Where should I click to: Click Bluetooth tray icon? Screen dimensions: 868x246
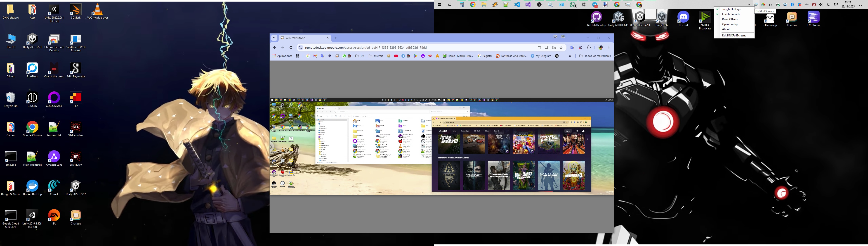pyautogui.click(x=792, y=5)
